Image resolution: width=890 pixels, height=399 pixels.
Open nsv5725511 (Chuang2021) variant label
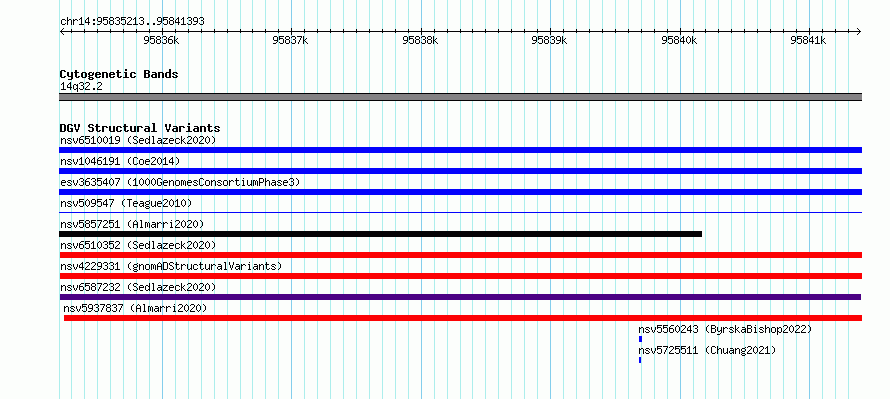tap(707, 350)
